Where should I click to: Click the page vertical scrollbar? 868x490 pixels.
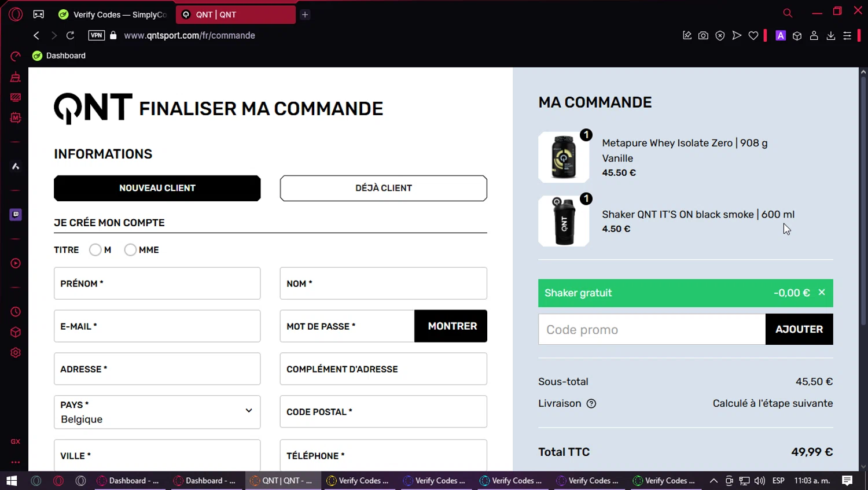click(x=863, y=200)
